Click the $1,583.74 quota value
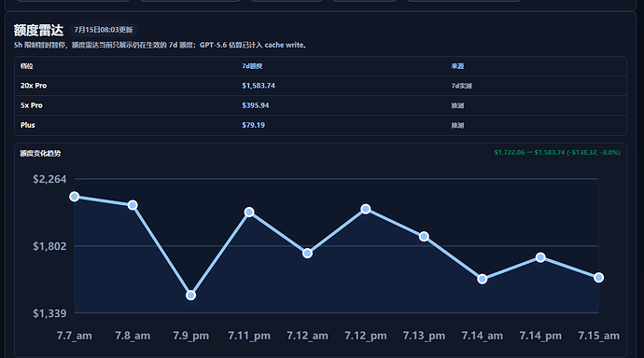 [259, 86]
